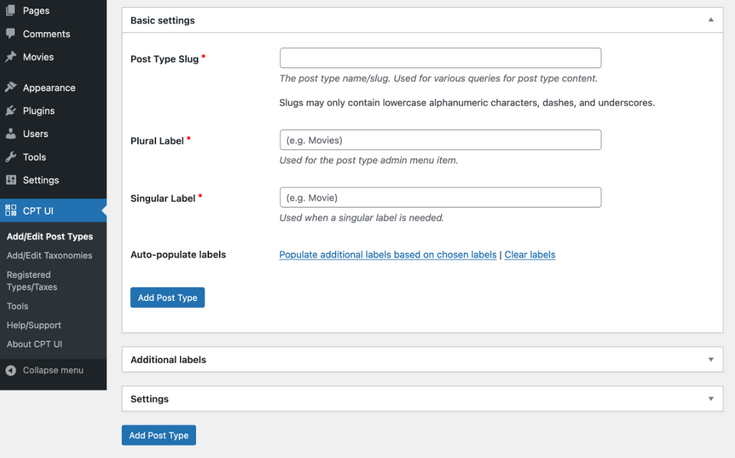Click 'Used for the post type admin menu item'
Viewport: 735px width, 458px height.
pyautogui.click(x=368, y=160)
